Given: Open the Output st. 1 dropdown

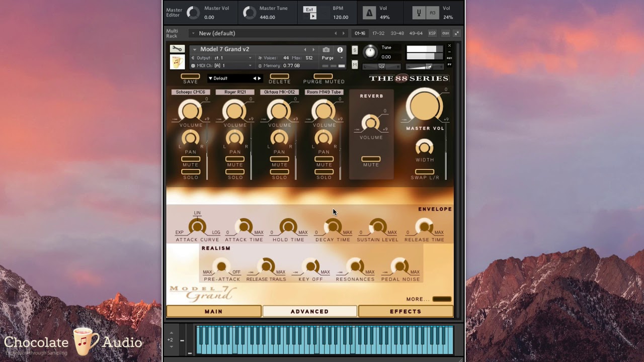Looking at the screenshot, I should tap(221, 58).
